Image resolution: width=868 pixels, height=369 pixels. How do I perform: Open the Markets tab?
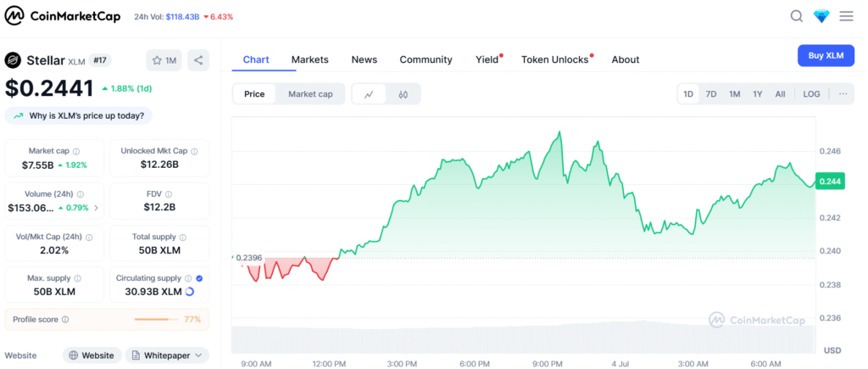point(310,59)
